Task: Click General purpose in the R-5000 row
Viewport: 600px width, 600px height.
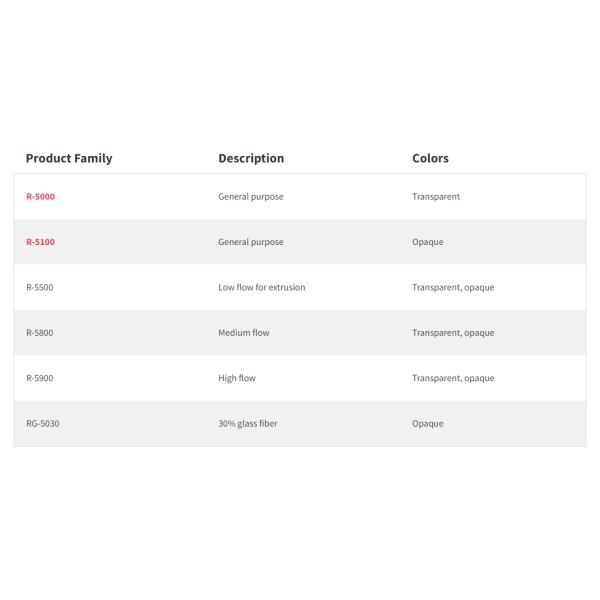Action: coord(251,197)
